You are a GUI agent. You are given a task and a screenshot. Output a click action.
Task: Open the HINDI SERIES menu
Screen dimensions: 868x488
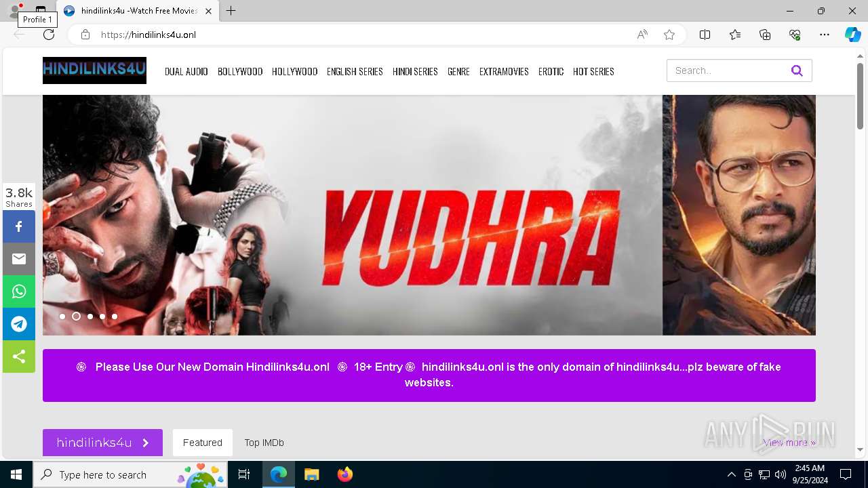coord(415,71)
